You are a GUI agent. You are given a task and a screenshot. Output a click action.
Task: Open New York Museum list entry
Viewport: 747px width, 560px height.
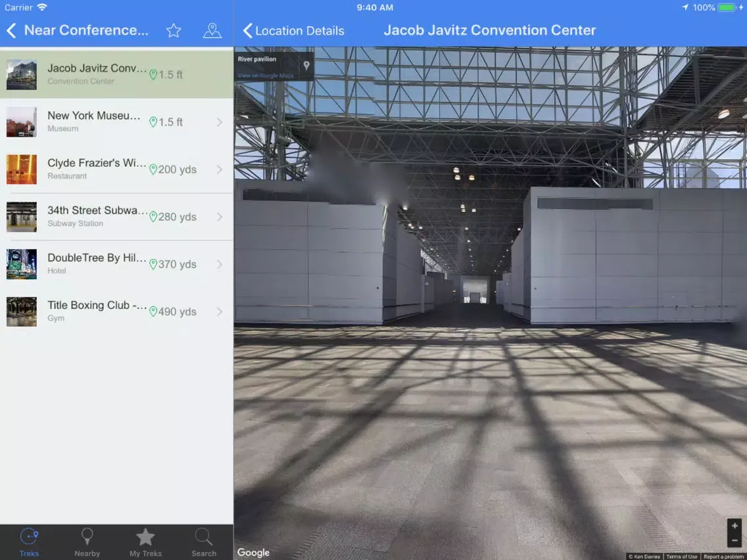click(x=117, y=122)
